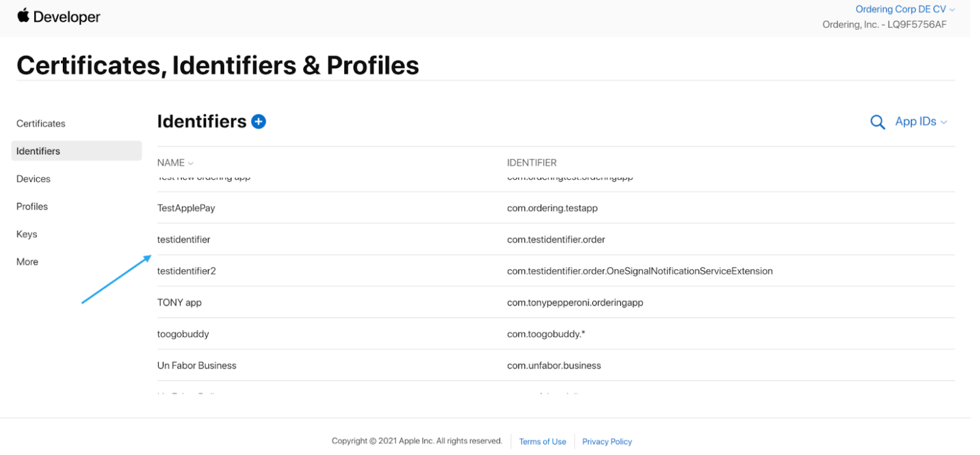Open the TestApplePay identifier
This screenshot has width=980, height=455.
click(186, 208)
